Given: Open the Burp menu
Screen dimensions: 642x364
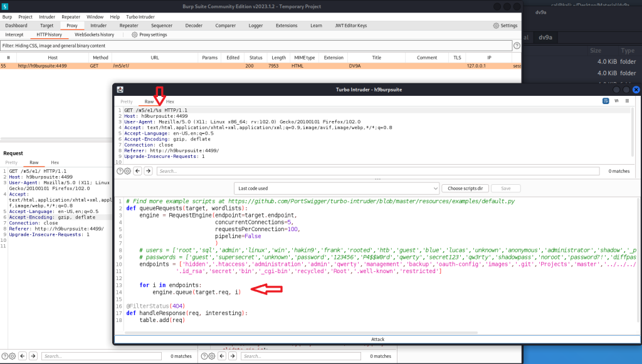Looking at the screenshot, I should (x=7, y=17).
